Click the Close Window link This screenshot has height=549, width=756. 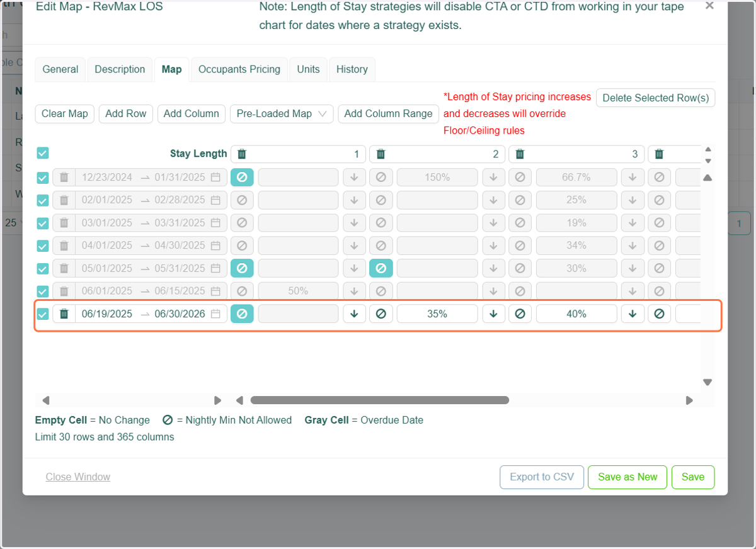tap(78, 477)
